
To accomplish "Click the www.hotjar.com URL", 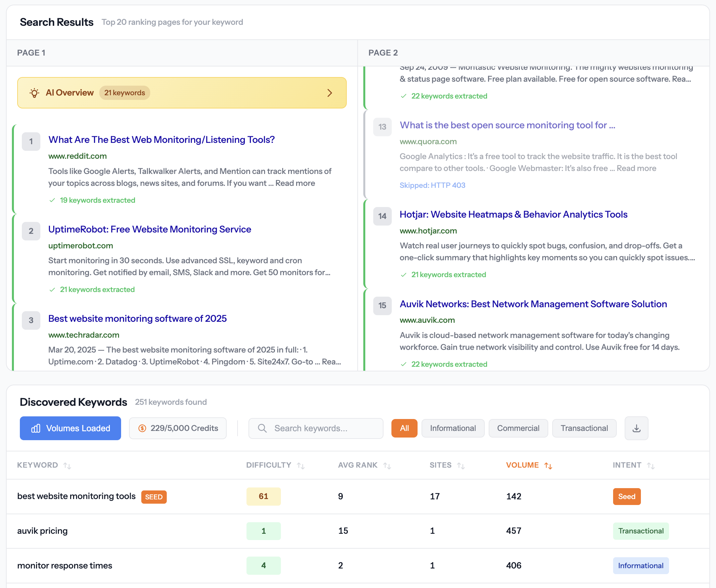I will [x=428, y=231].
